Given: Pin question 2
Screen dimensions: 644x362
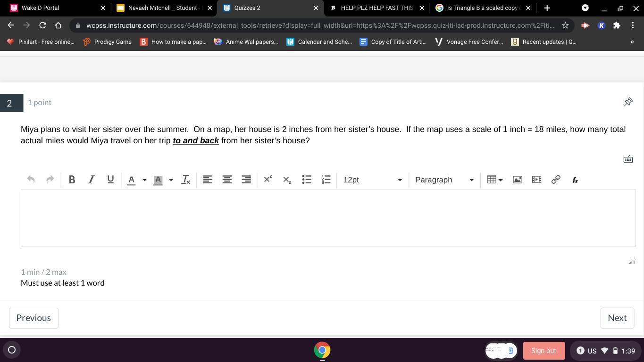Looking at the screenshot, I should tap(628, 102).
